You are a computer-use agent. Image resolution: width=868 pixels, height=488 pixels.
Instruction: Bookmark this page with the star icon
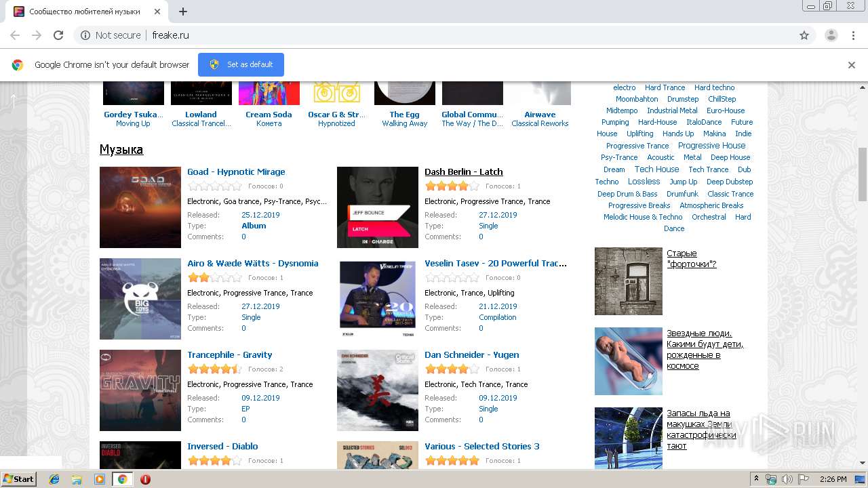coord(804,35)
